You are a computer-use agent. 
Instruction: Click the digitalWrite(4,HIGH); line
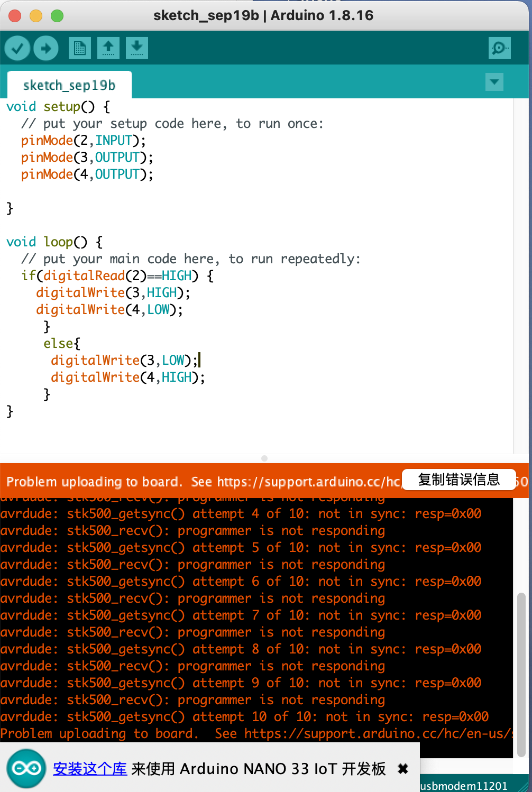[x=128, y=377]
